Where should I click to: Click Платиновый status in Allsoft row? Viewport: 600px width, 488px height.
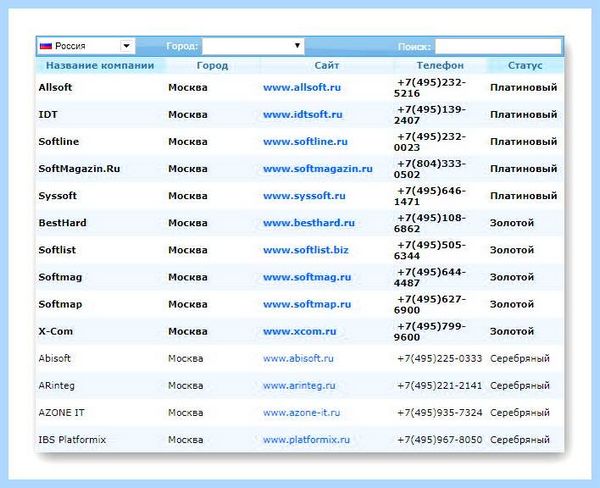[523, 87]
